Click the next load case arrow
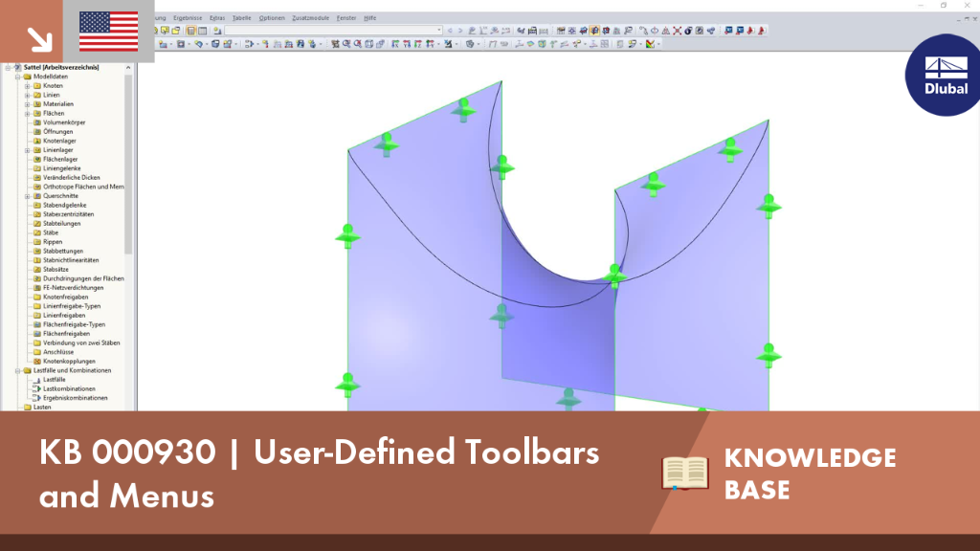Screen dimensions: 980x551 [460, 31]
